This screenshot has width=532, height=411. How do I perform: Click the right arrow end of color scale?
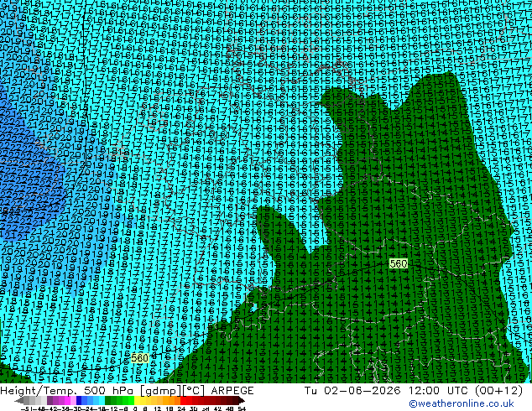click(x=241, y=400)
